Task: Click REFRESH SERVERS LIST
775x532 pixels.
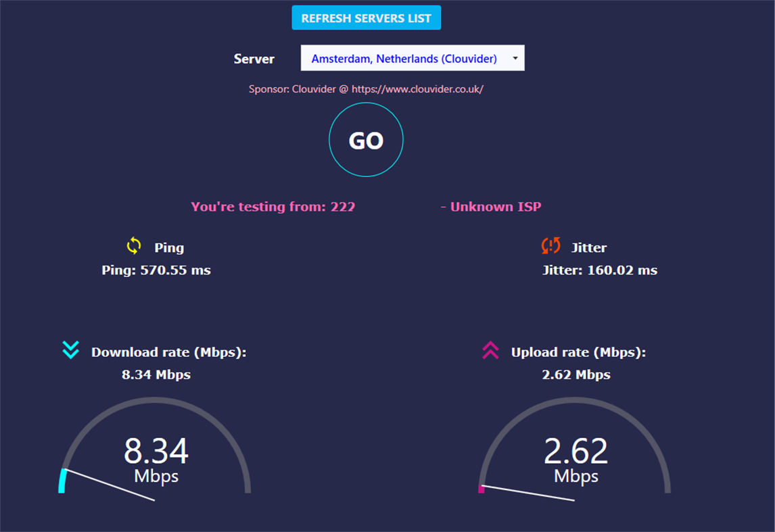Action: [x=366, y=17]
